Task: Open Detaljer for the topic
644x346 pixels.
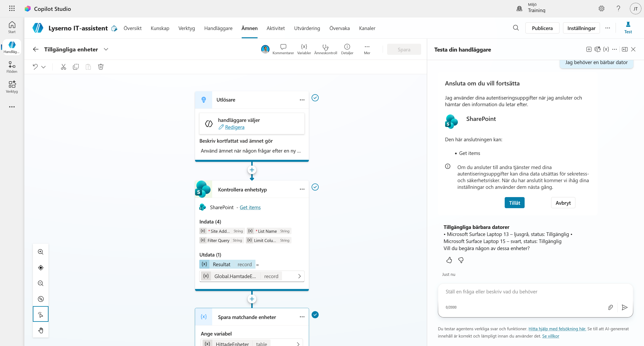Action: pyautogui.click(x=347, y=49)
